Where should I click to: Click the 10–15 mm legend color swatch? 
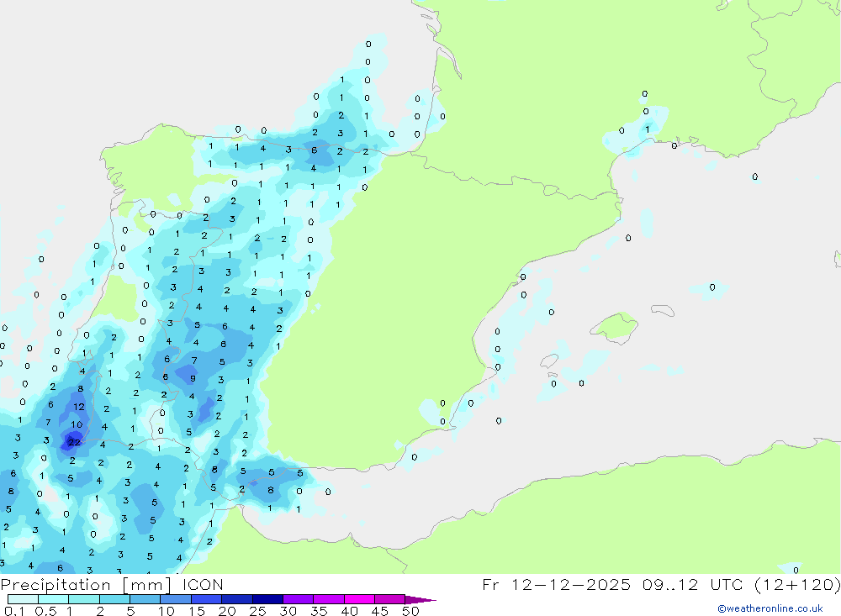[176, 599]
